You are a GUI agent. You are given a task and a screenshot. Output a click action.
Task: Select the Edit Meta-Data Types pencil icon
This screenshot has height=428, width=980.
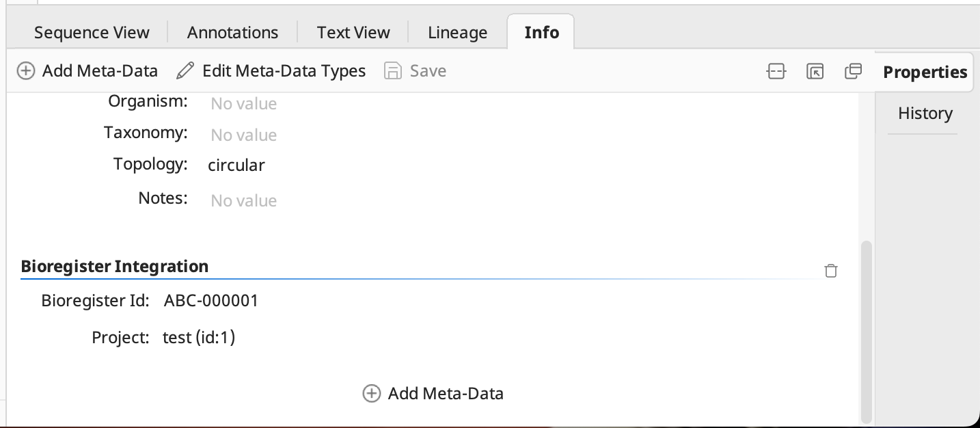(x=184, y=70)
